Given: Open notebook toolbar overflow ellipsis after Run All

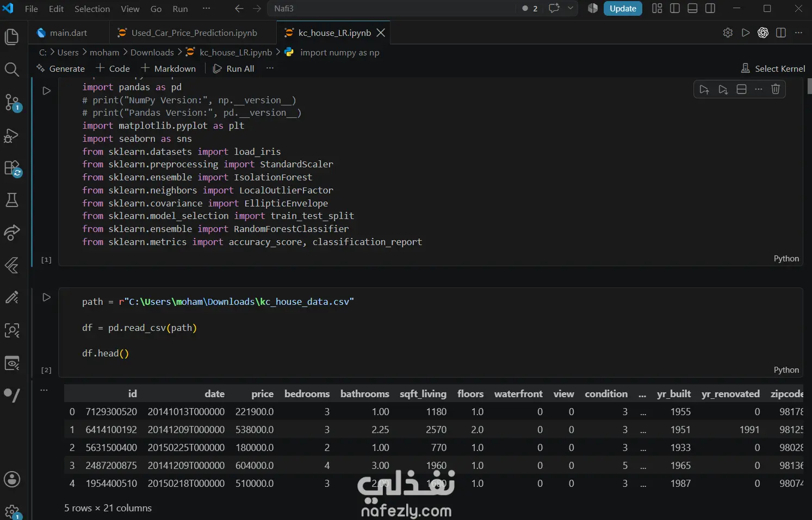Looking at the screenshot, I should (270, 68).
